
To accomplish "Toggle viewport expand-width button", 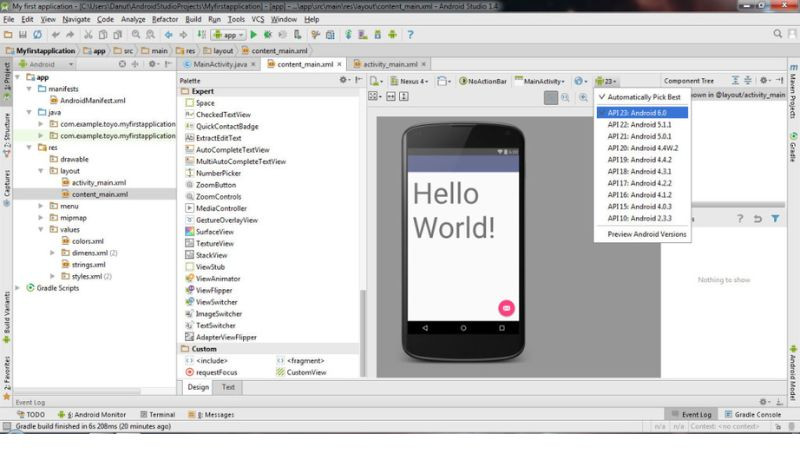I will (x=391, y=96).
